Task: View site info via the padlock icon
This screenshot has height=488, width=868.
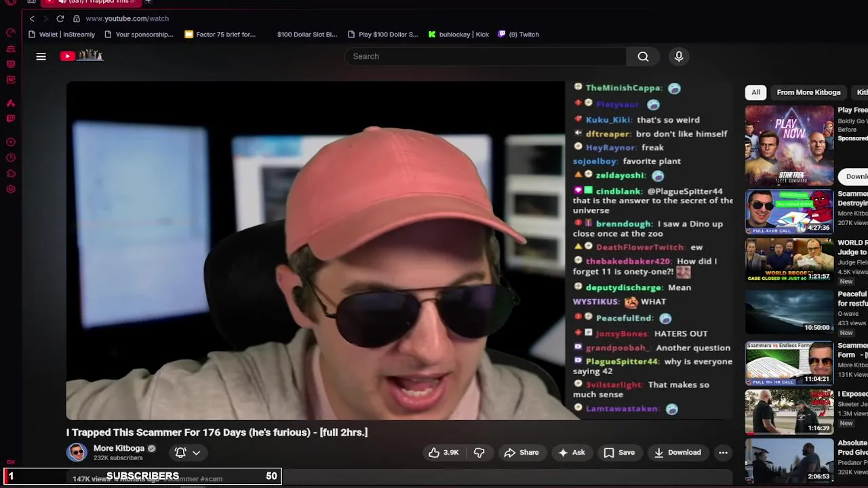Action: coord(77,18)
